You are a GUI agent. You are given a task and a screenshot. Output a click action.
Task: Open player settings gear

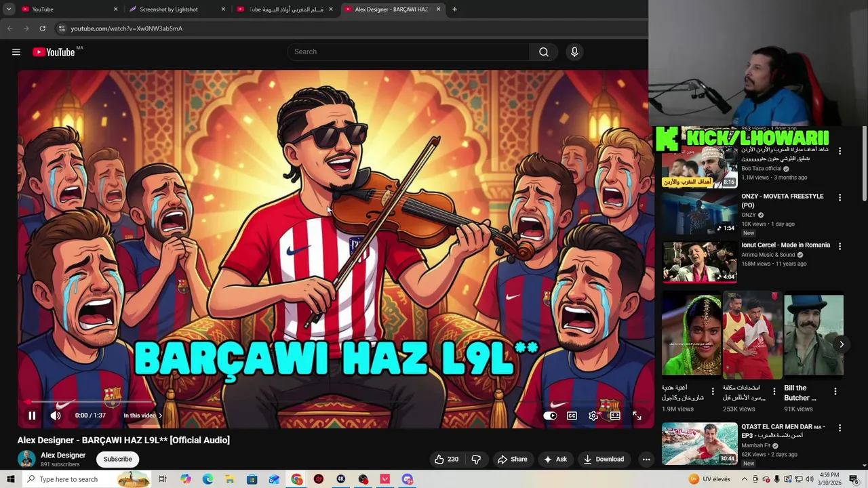click(x=593, y=415)
